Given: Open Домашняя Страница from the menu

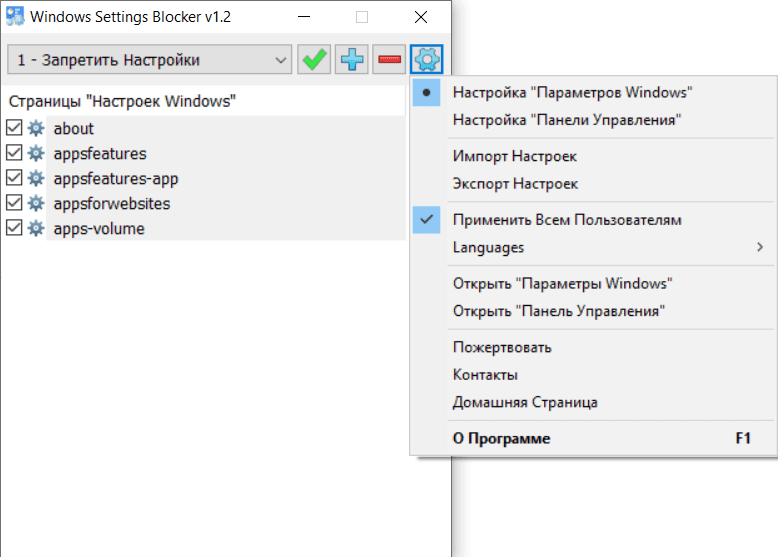Looking at the screenshot, I should click(x=593, y=402).
